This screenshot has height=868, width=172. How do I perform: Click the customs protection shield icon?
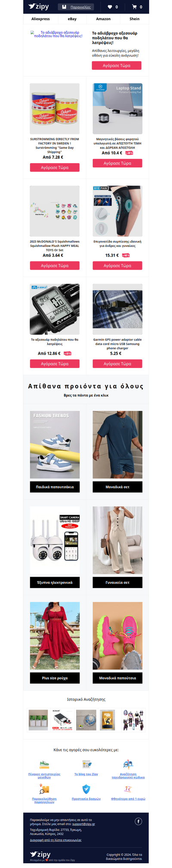coord(86,789)
